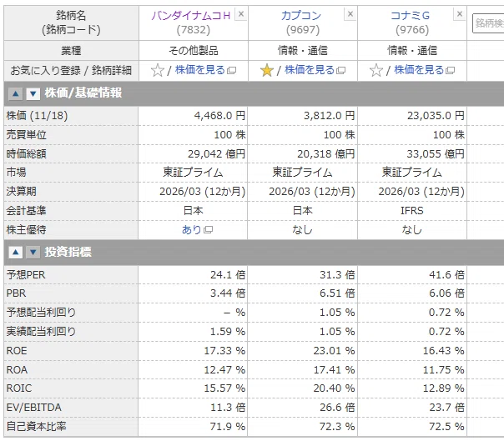The height and width of the screenshot is (441, 504).
Task: Collapse 株価/基礎情報 section with up arrow
Action: (x=15, y=94)
